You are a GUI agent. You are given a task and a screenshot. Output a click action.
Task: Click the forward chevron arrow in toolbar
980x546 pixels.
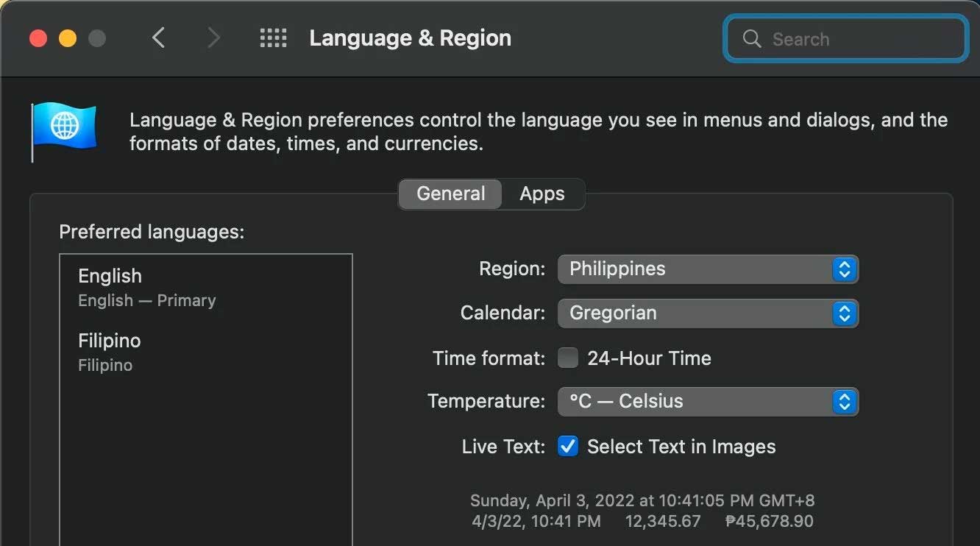(213, 38)
